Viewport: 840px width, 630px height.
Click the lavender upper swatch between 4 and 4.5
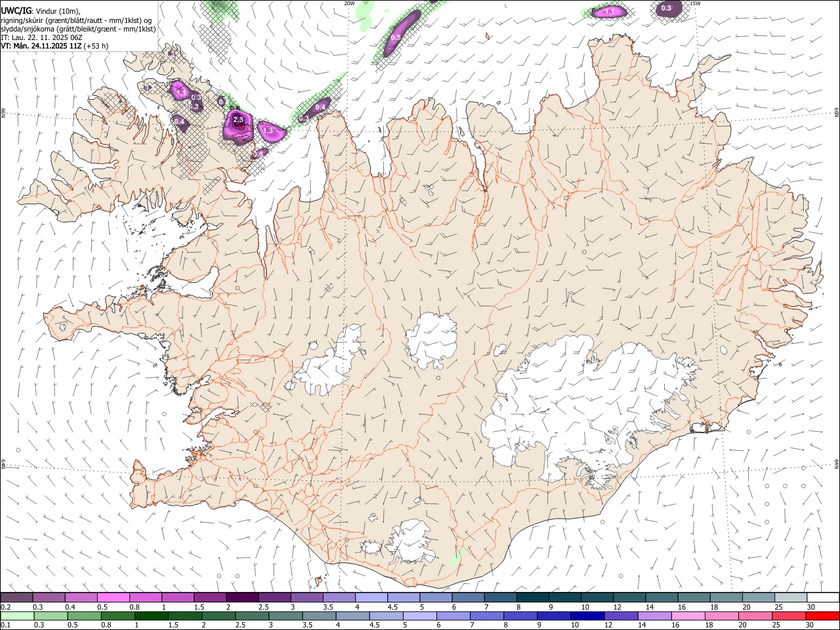371,597
